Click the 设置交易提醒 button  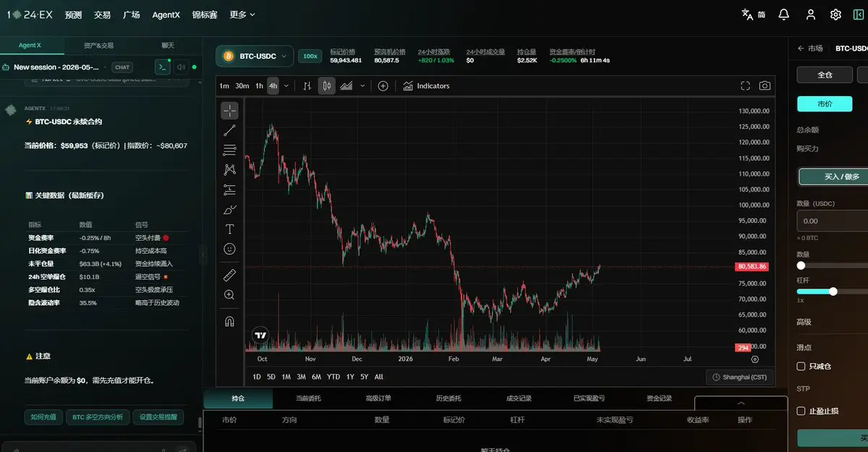coord(158,417)
